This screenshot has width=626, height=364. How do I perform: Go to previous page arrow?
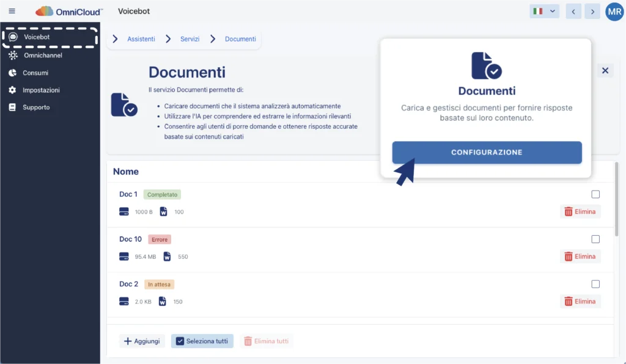573,11
